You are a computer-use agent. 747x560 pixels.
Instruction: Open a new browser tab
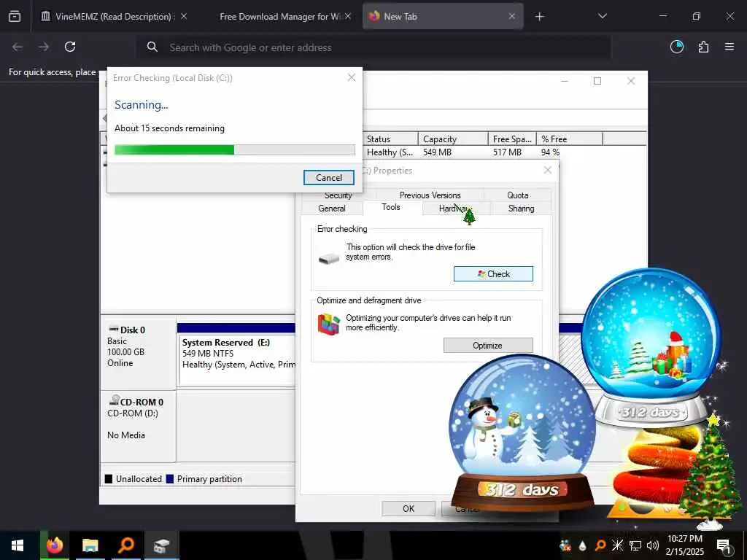(x=539, y=17)
